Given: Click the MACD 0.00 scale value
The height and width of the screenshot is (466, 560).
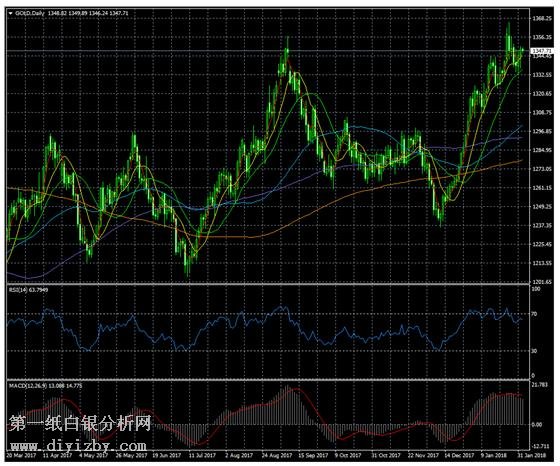Looking at the screenshot, I should 537,425.
